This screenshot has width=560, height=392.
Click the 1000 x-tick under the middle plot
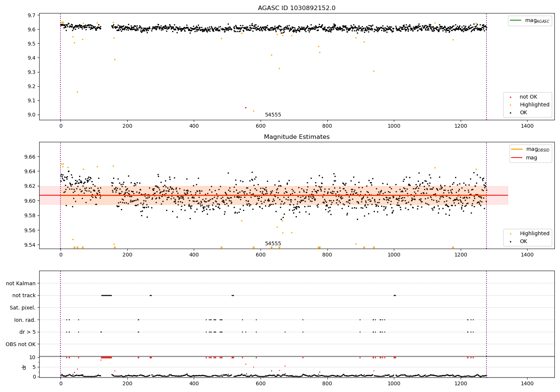click(394, 255)
